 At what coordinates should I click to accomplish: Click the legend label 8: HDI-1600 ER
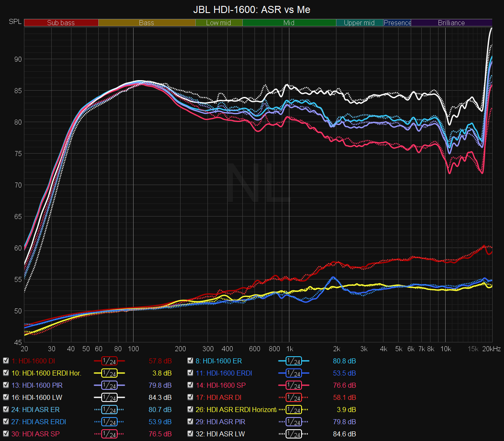pyautogui.click(x=219, y=361)
